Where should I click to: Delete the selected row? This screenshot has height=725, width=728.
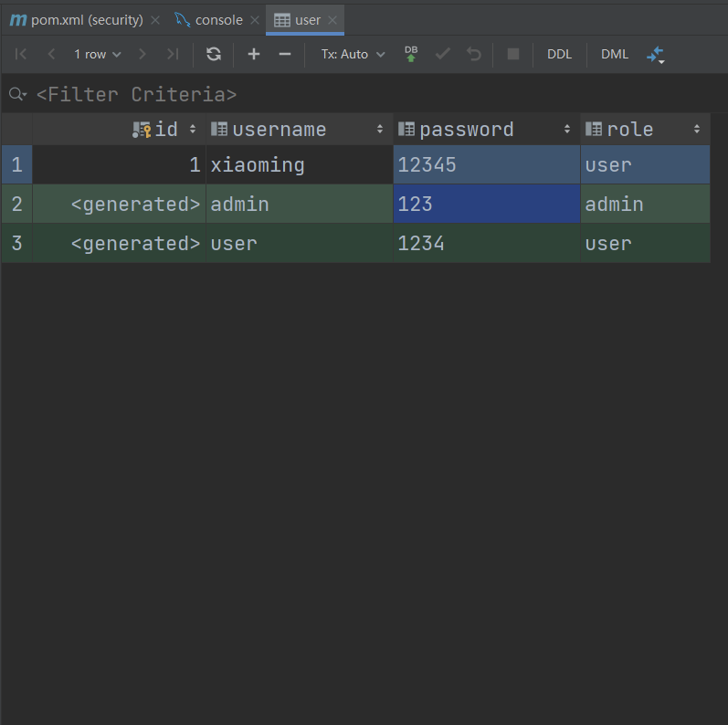[285, 54]
